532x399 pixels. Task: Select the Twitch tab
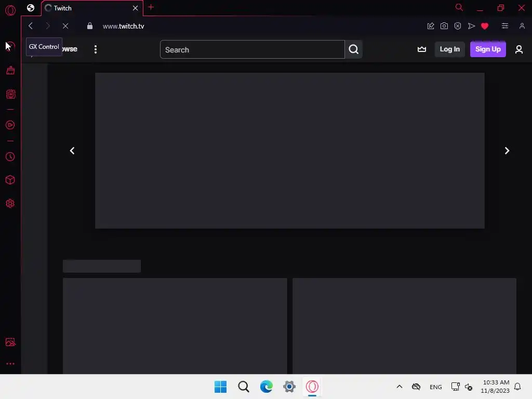pos(92,8)
